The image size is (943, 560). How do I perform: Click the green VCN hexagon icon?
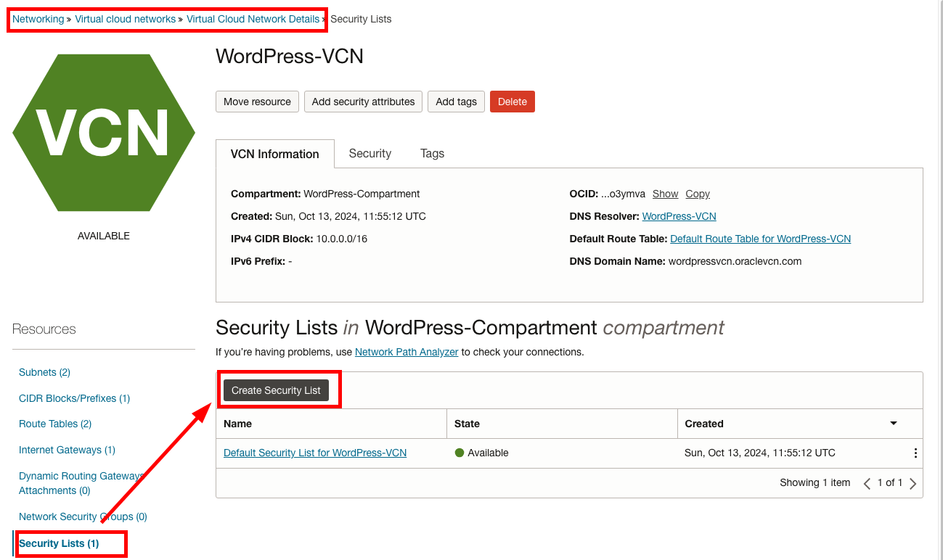click(x=104, y=133)
